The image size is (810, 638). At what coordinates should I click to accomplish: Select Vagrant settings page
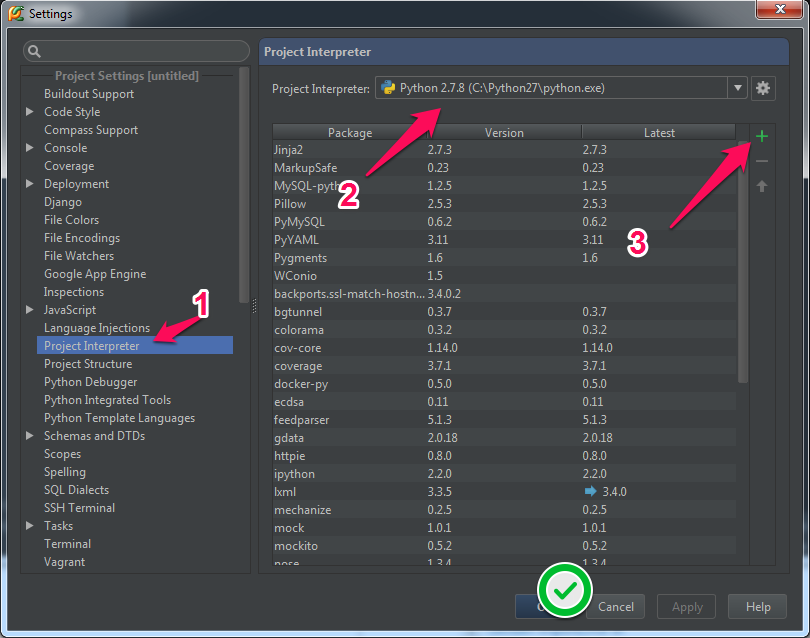coord(65,562)
